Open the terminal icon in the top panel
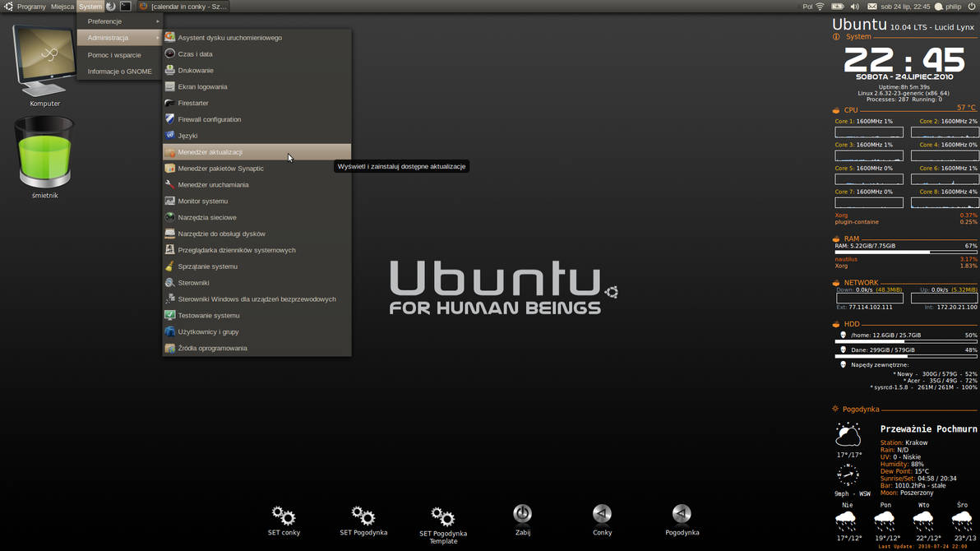Screen dimensions: 980x551 (x=125, y=6)
